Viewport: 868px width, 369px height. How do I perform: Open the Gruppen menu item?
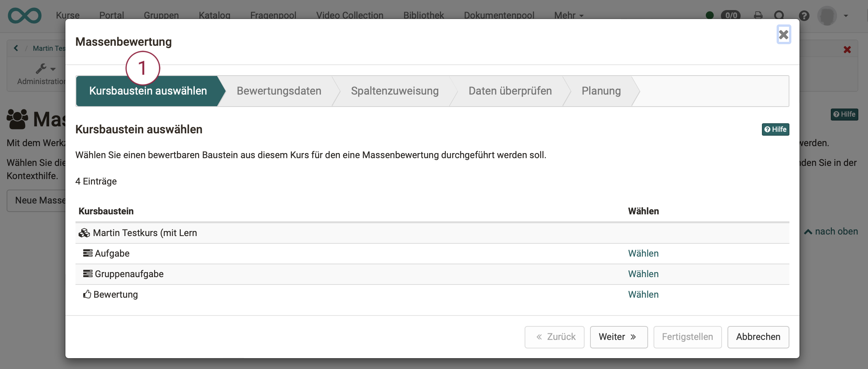(x=161, y=16)
